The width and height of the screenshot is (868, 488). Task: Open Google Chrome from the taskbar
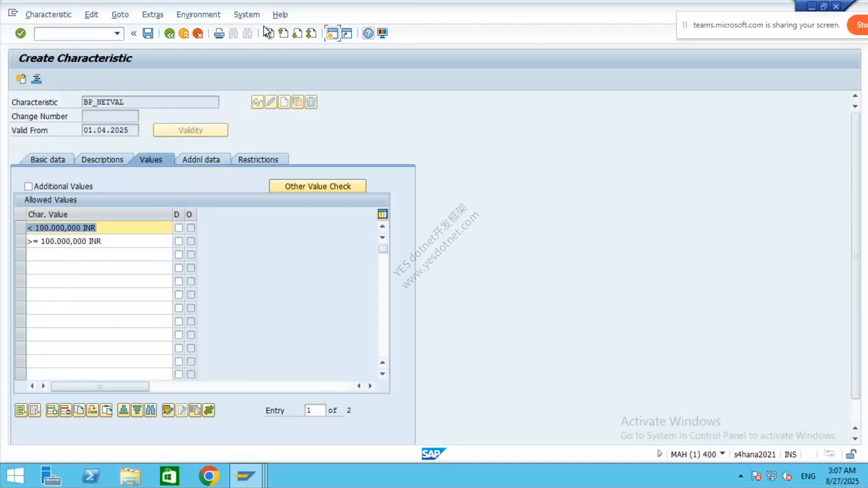209,476
